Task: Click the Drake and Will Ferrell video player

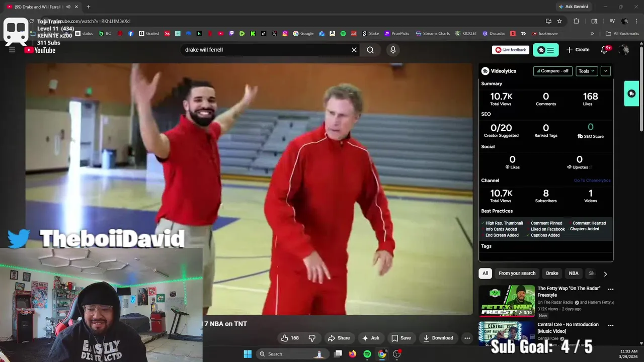Action: tap(249, 189)
